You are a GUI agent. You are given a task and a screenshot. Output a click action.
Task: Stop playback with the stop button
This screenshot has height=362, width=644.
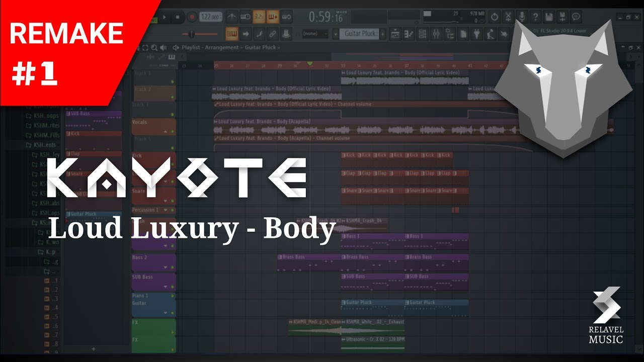tap(177, 17)
